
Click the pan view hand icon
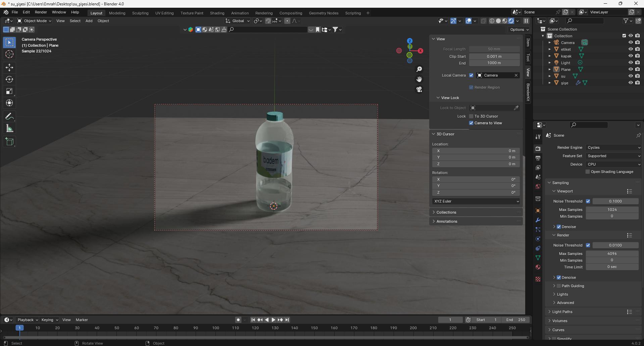[419, 79]
